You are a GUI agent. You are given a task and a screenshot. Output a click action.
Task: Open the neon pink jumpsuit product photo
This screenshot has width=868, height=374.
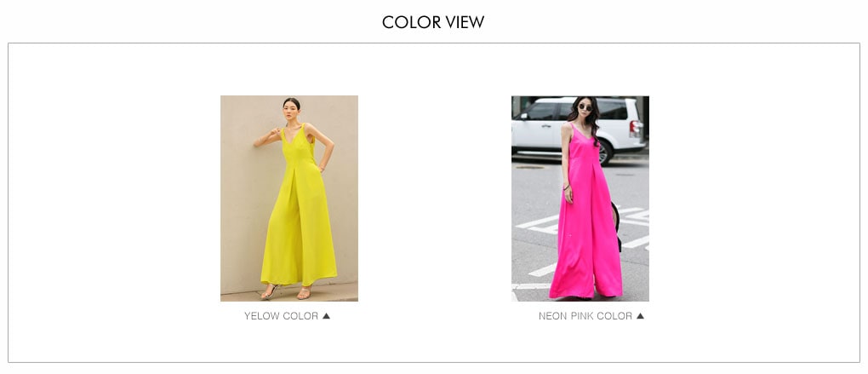point(580,199)
